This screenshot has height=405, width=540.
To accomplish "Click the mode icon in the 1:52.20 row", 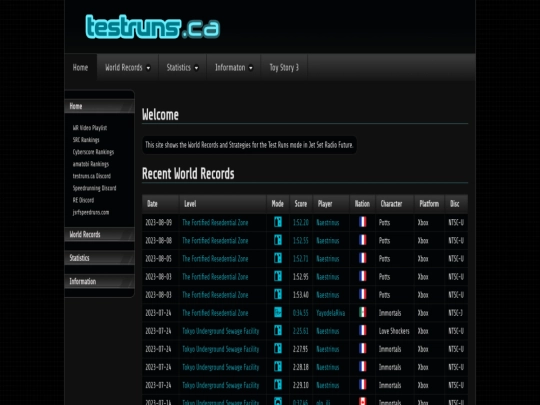I will click(278, 222).
